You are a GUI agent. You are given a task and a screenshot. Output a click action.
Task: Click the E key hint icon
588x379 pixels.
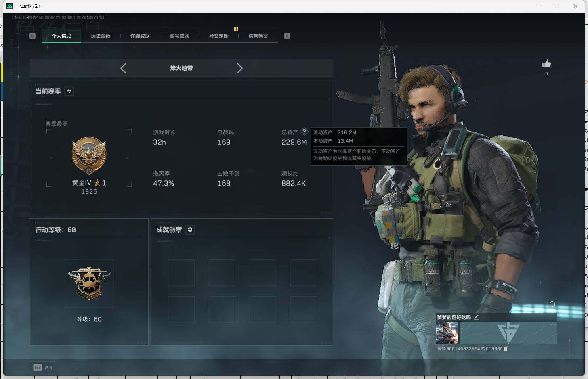click(x=287, y=36)
